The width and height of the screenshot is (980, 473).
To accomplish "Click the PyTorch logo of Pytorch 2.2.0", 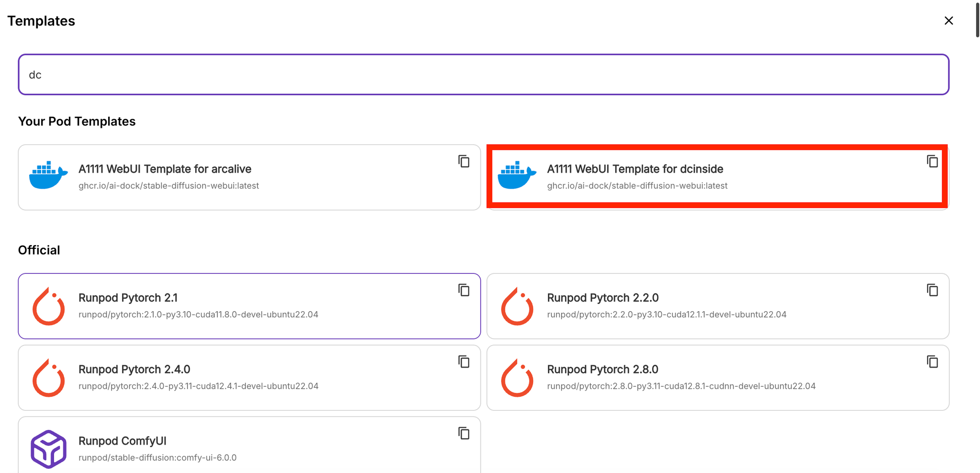I will [517, 306].
